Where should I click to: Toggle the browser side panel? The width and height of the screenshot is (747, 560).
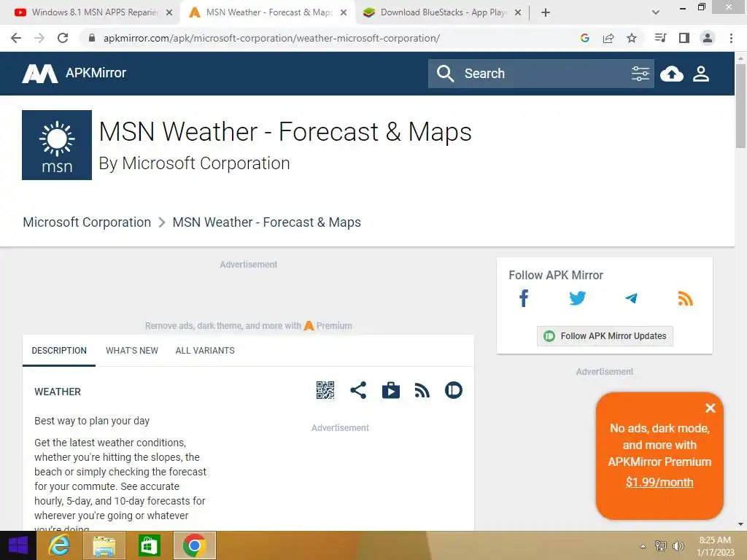[684, 38]
